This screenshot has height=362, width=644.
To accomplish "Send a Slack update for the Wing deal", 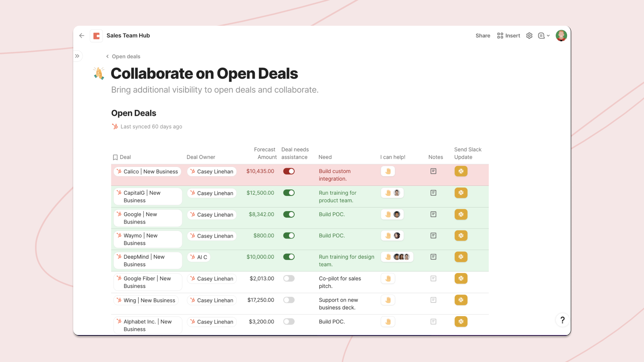I will point(461,300).
